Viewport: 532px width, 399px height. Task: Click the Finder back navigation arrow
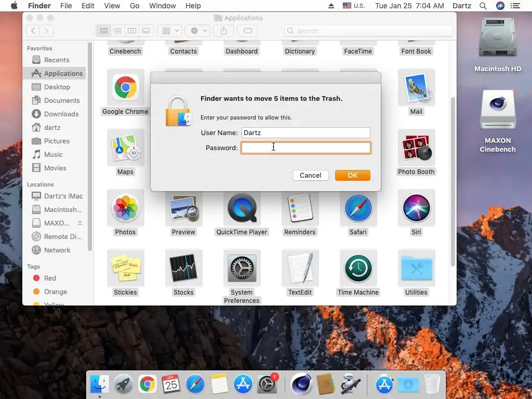coord(33,31)
